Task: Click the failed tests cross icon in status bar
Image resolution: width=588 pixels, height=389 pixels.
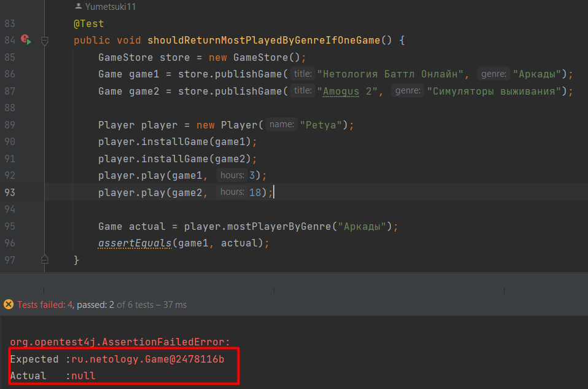Action: (8, 304)
